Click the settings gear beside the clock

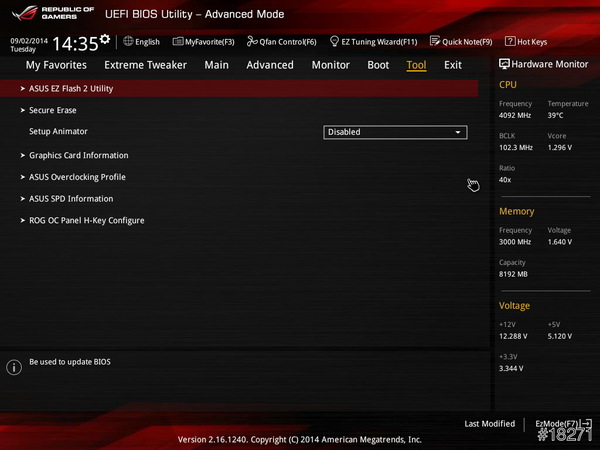pyautogui.click(x=105, y=39)
